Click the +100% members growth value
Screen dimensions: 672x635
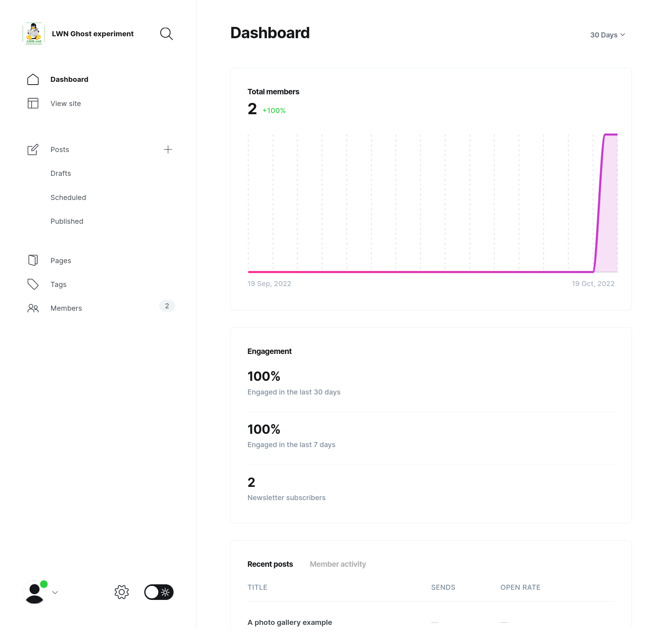coord(274,111)
